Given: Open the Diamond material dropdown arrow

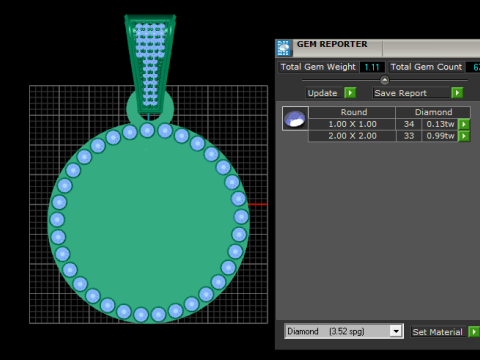Looking at the screenshot, I should tap(396, 331).
